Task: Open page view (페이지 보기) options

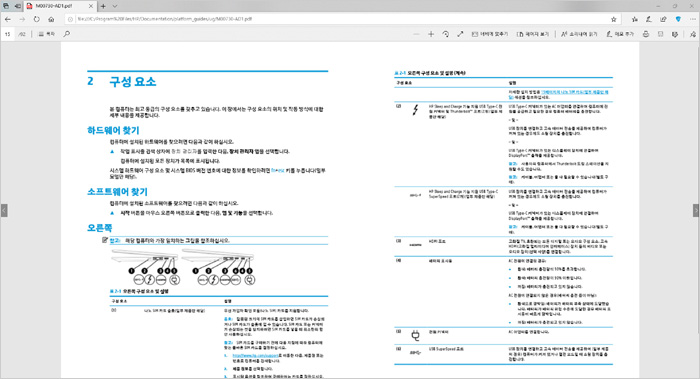Action: point(533,34)
